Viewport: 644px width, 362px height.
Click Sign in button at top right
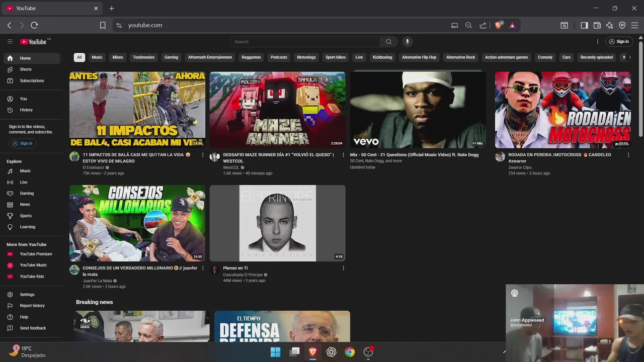[618, 42]
